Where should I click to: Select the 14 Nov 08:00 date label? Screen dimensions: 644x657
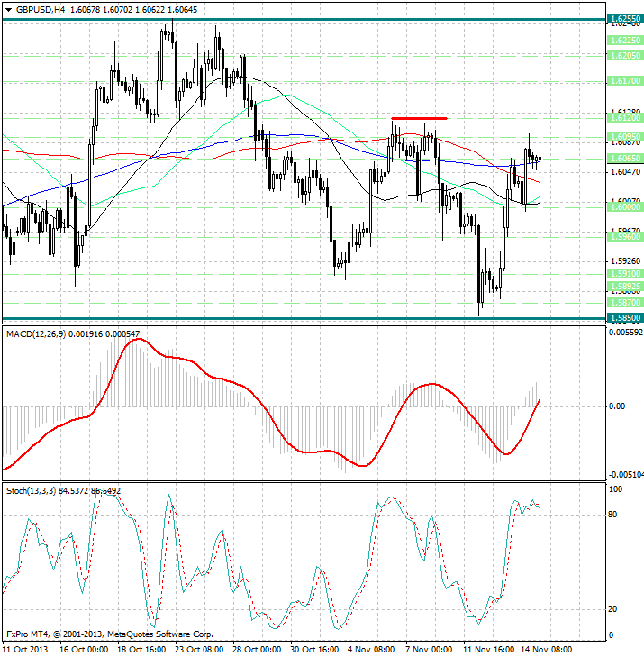click(x=546, y=650)
